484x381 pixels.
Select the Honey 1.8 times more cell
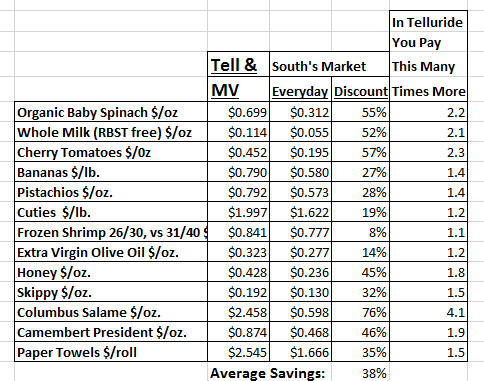(428, 272)
